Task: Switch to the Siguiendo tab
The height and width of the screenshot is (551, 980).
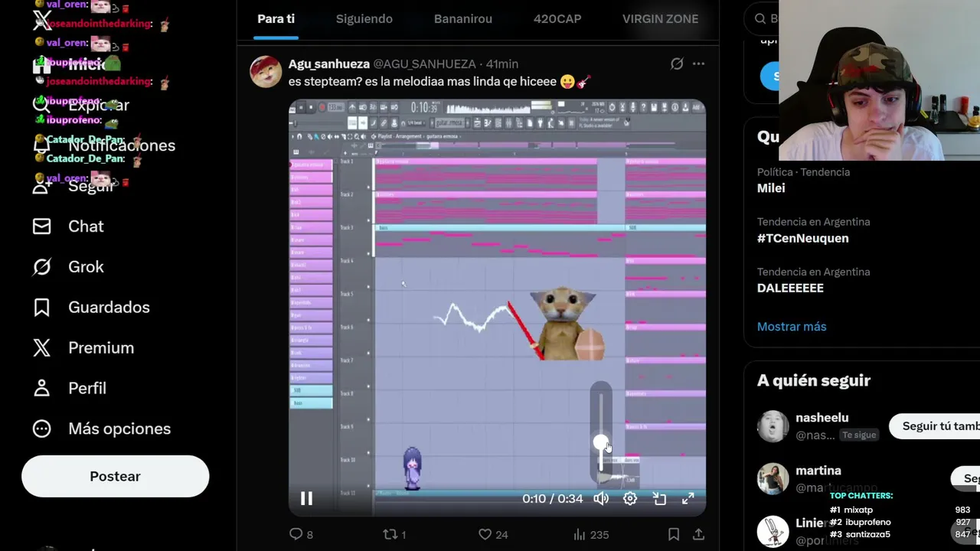Action: (x=364, y=19)
